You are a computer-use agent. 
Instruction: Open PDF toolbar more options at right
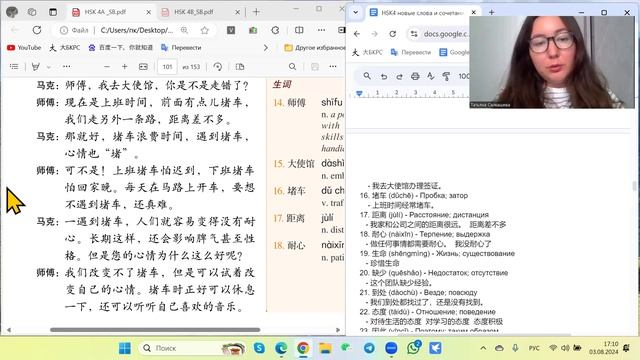click(x=333, y=67)
